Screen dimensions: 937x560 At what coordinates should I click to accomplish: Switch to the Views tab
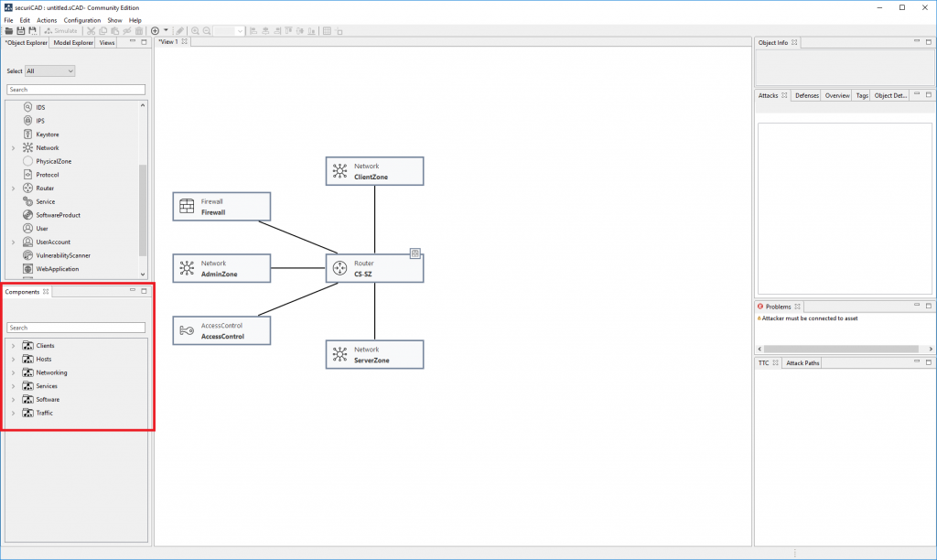[x=107, y=42]
